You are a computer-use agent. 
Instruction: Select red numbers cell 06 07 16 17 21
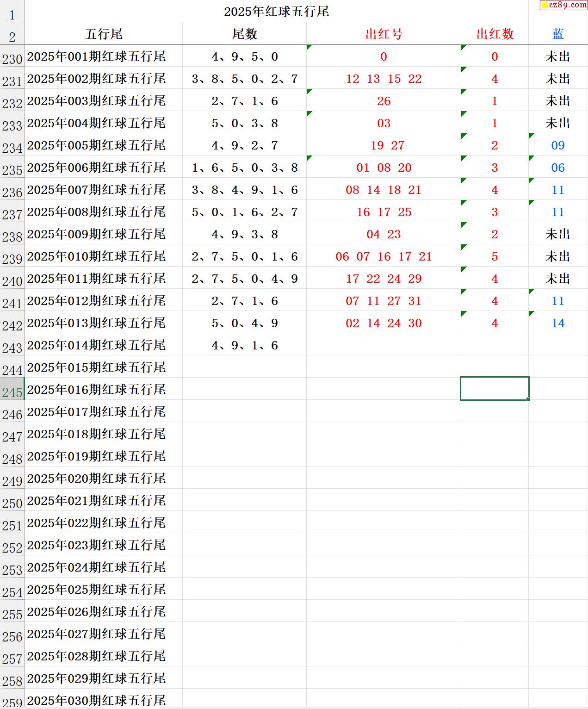pyautogui.click(x=384, y=256)
